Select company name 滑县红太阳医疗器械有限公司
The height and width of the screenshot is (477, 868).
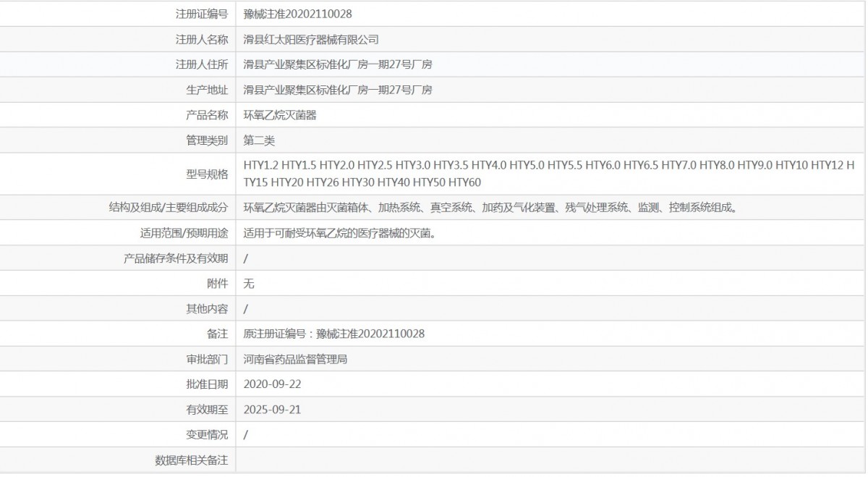pyautogui.click(x=311, y=39)
